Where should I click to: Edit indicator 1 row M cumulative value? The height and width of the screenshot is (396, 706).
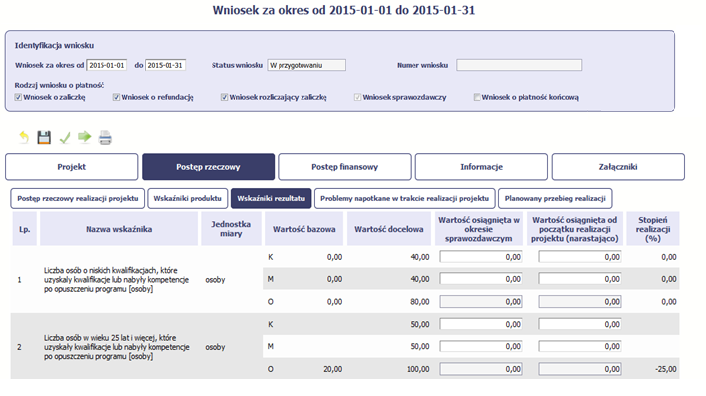[x=580, y=279]
